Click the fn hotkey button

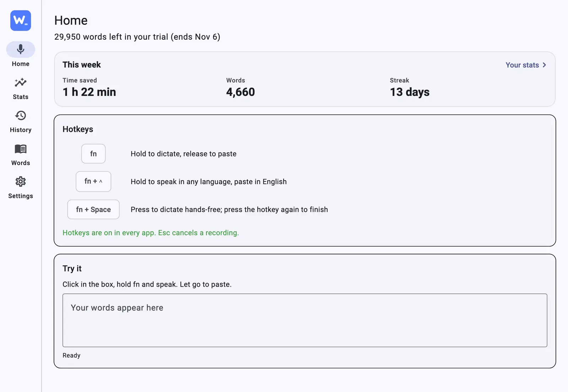point(93,154)
